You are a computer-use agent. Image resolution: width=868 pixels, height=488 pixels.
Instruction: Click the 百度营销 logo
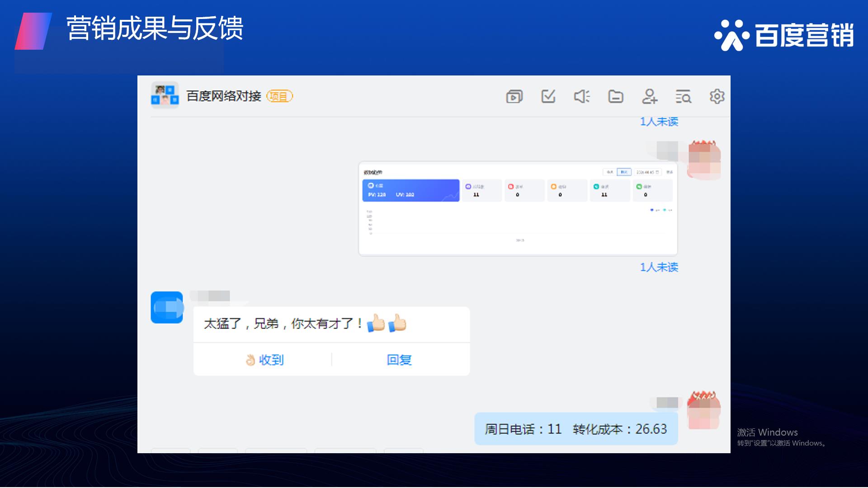[x=784, y=35]
